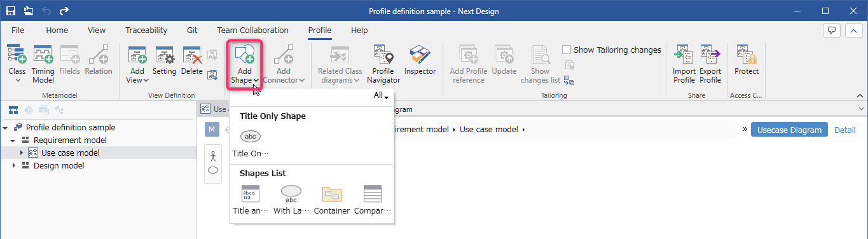Choose the Compartment shape
The height and width of the screenshot is (239, 868).
click(373, 200)
